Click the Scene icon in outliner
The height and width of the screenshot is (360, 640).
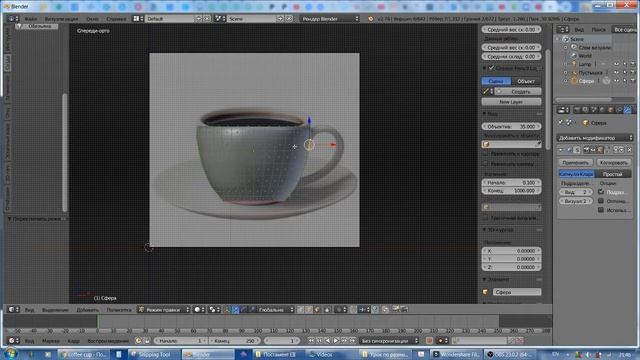pos(566,39)
